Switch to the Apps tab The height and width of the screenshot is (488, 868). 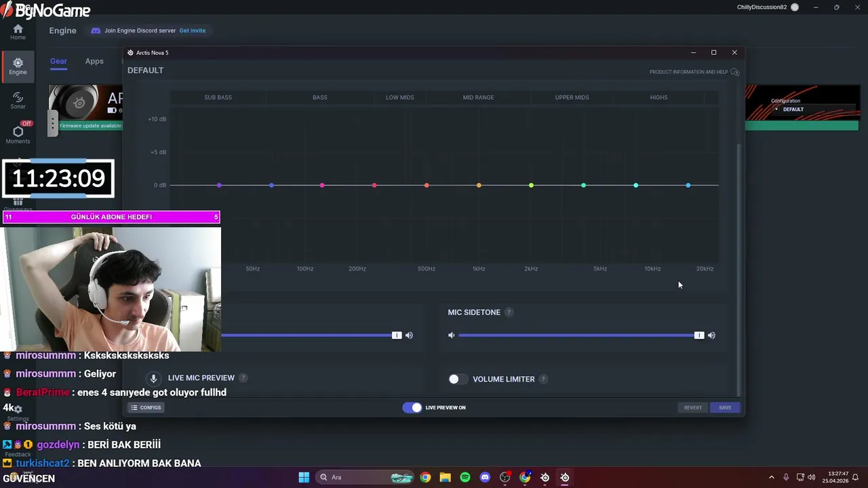tap(94, 61)
